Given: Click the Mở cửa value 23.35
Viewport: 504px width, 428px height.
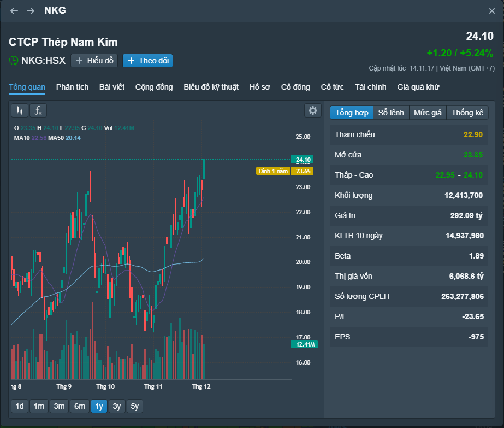Looking at the screenshot, I should coord(473,155).
